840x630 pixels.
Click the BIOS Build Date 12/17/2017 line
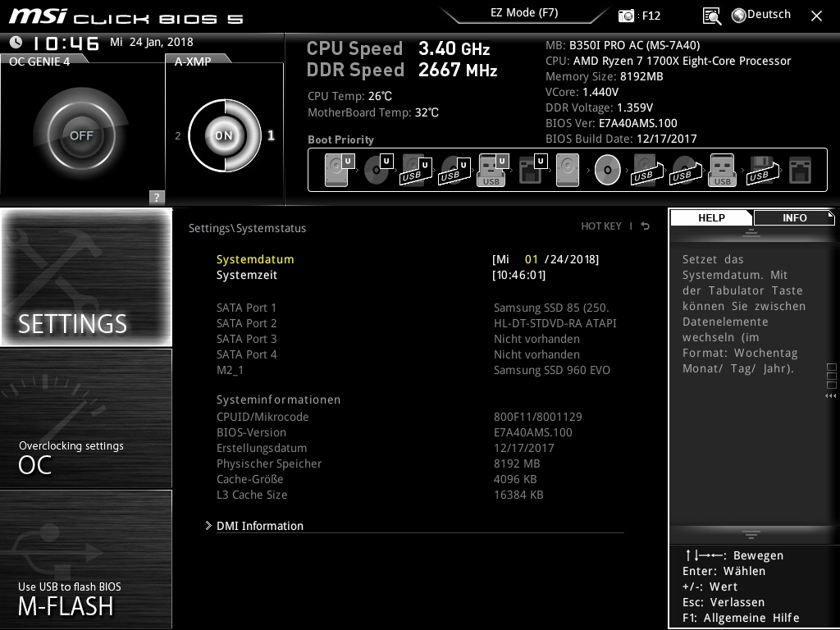(621, 138)
